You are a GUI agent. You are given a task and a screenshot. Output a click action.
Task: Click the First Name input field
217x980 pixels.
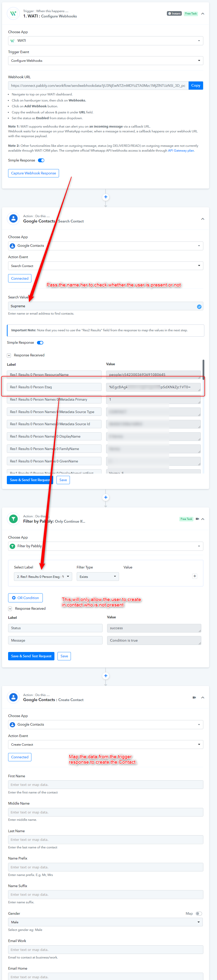tap(105, 785)
